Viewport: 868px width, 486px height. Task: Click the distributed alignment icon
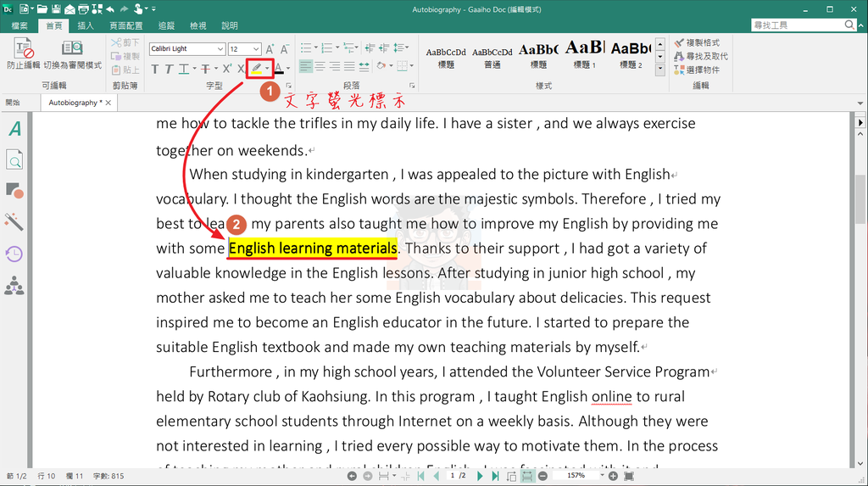364,66
